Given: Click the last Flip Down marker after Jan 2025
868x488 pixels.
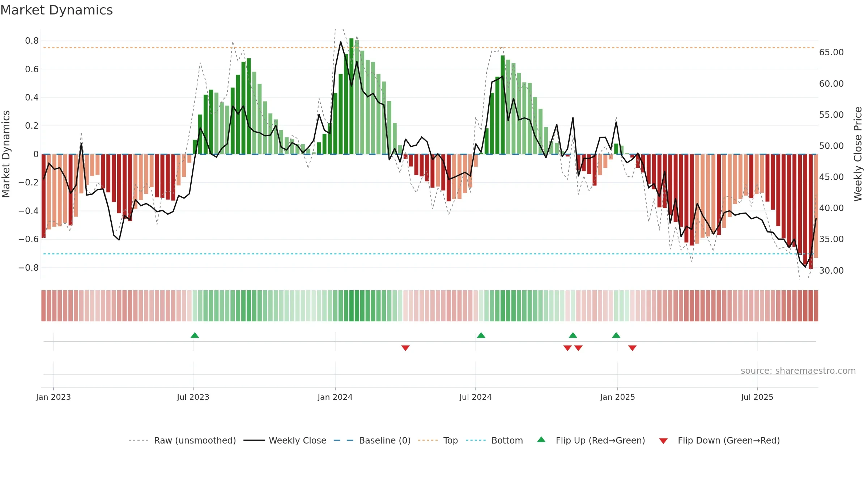Looking at the screenshot, I should coord(632,348).
